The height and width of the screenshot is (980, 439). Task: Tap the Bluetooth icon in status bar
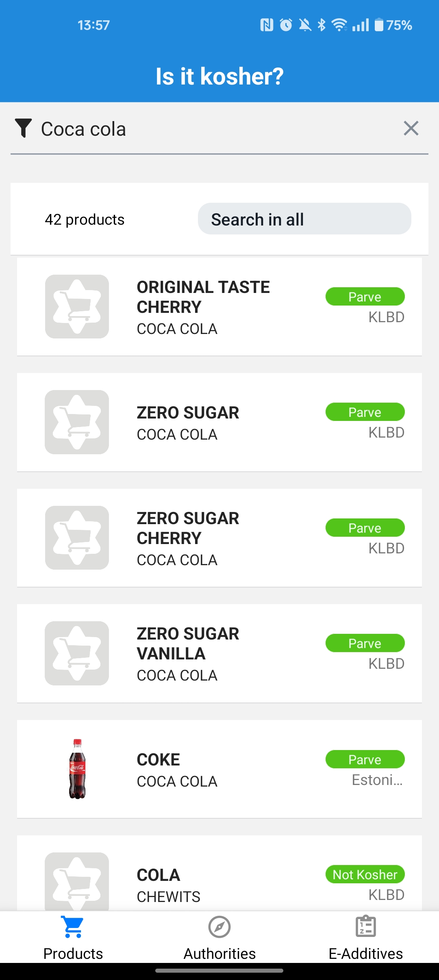coord(322,25)
